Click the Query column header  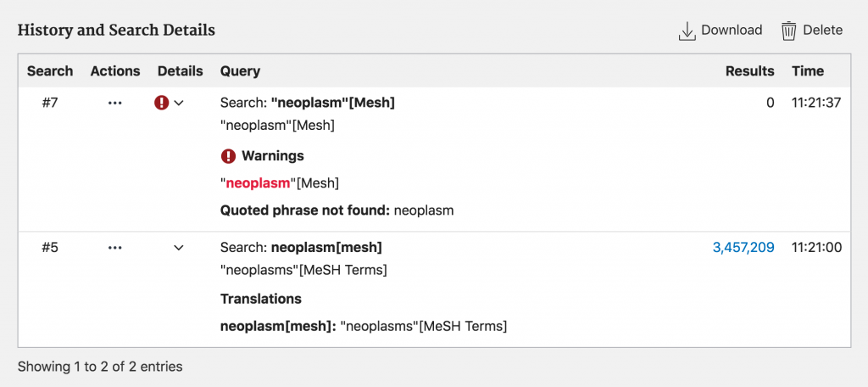240,71
